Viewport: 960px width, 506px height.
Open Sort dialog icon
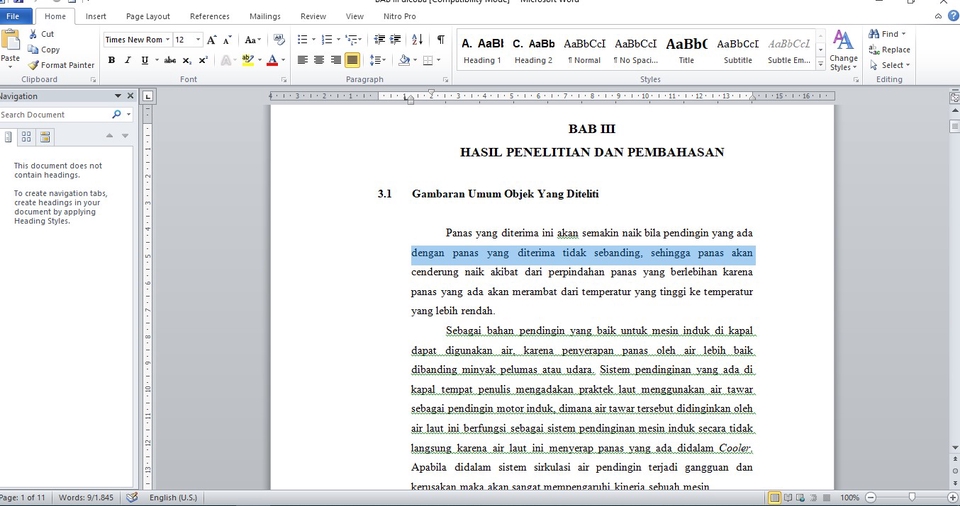[417, 40]
